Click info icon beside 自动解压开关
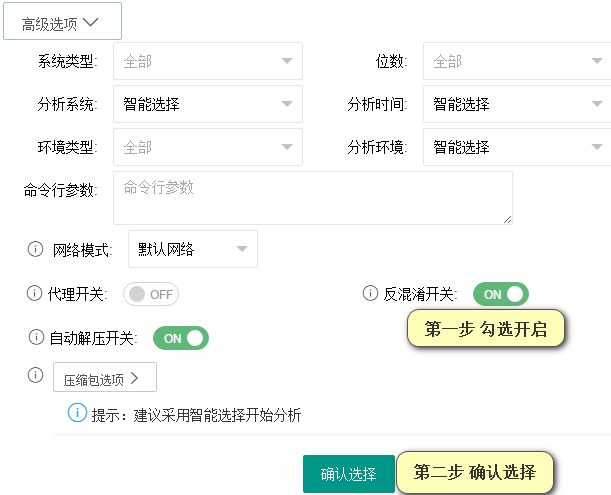The image size is (611, 495). (36, 337)
